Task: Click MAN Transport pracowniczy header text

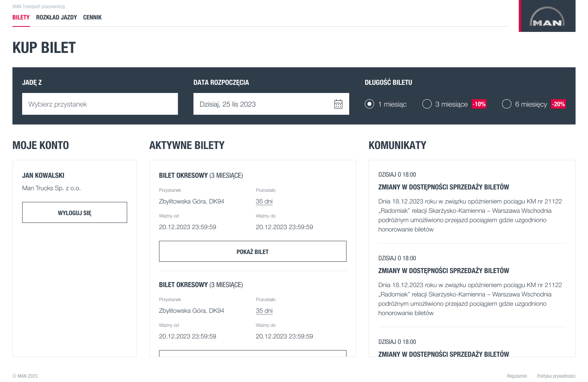Action: click(x=38, y=7)
